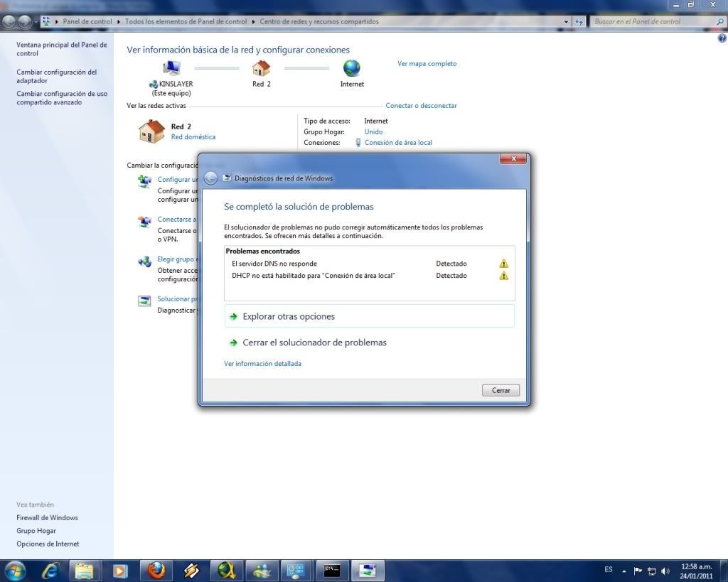Image resolution: width=728 pixels, height=582 pixels.
Task: Click the Buscar en el Panel de control field
Action: (653, 22)
